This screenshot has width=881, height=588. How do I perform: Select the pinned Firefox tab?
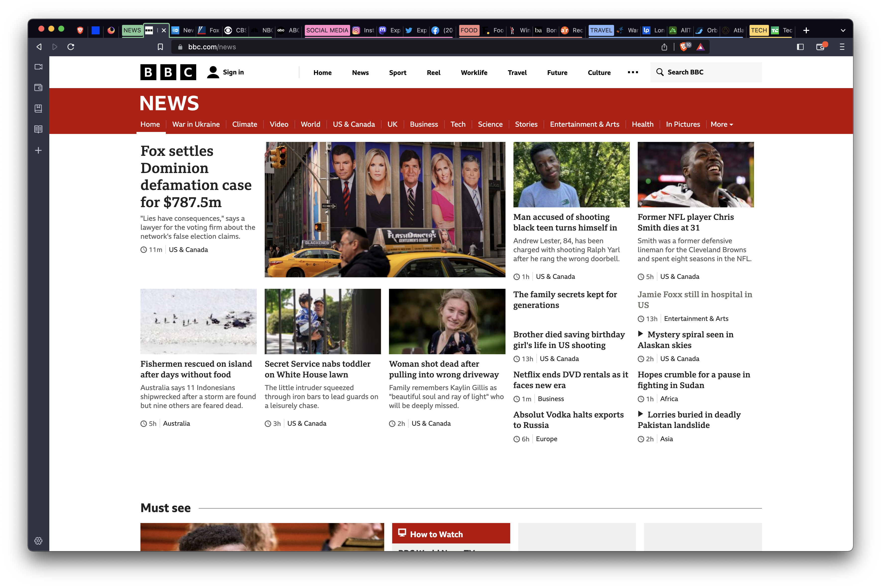(x=111, y=30)
